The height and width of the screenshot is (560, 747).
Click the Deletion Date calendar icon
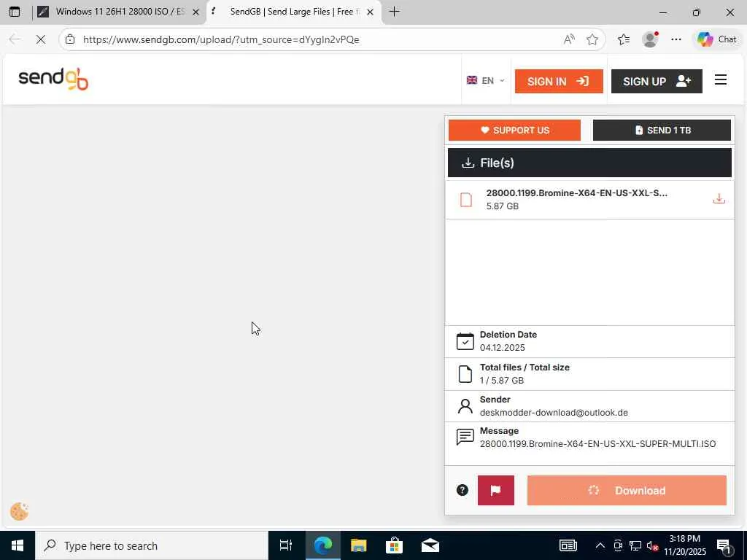(465, 341)
